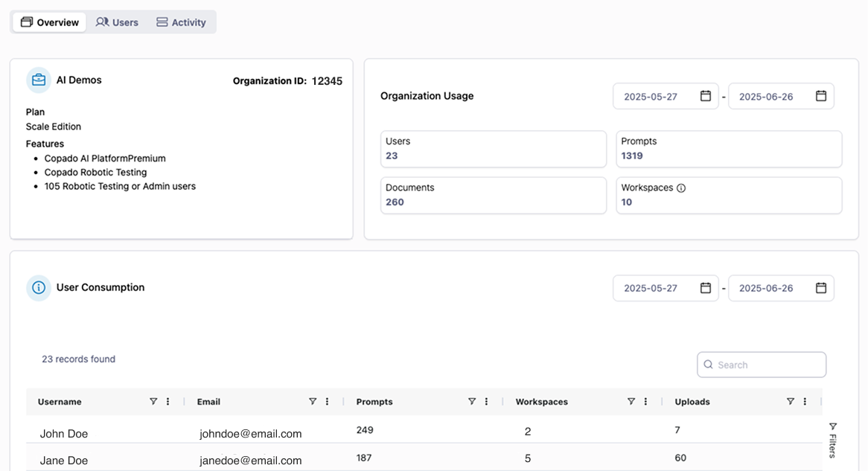Click the Username column filter icon
Viewport: 868px width, 471px height.
coord(153,402)
